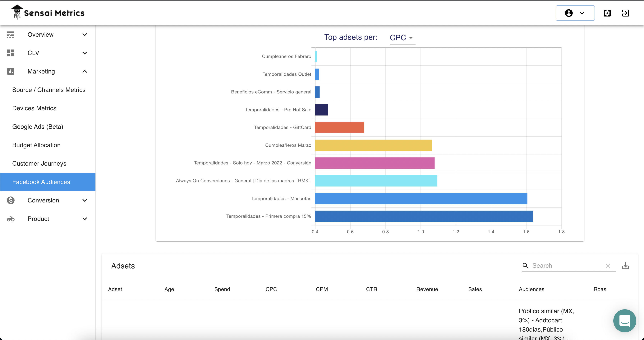Clear the Adsets search field
This screenshot has height=340, width=644.
coord(608,266)
